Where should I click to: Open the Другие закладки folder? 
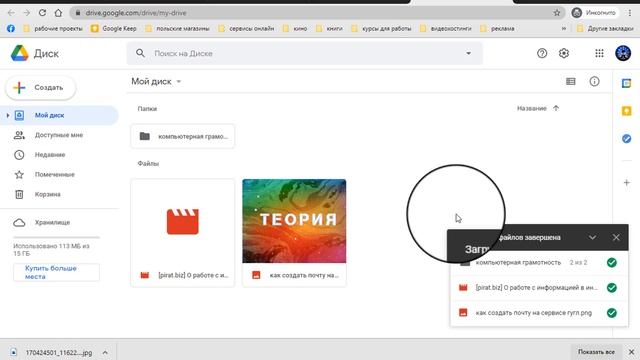point(605,29)
